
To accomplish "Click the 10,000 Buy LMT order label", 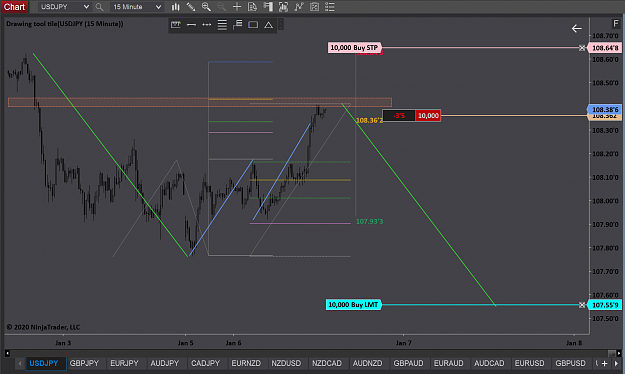I will tap(353, 305).
